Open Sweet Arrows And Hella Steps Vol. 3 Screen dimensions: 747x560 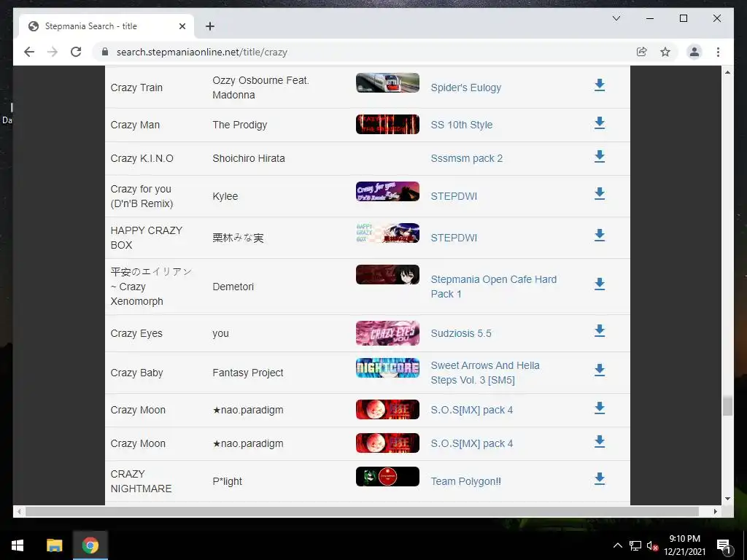485,373
